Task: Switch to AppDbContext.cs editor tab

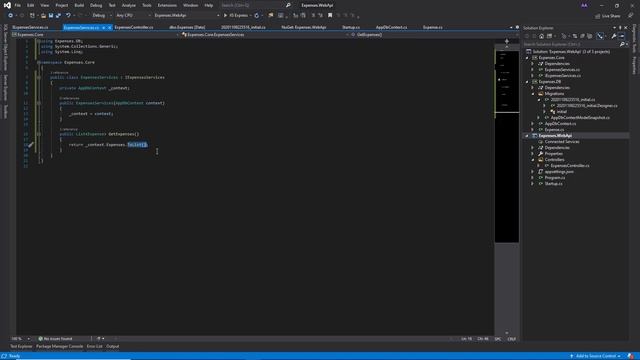Action: [x=391, y=27]
